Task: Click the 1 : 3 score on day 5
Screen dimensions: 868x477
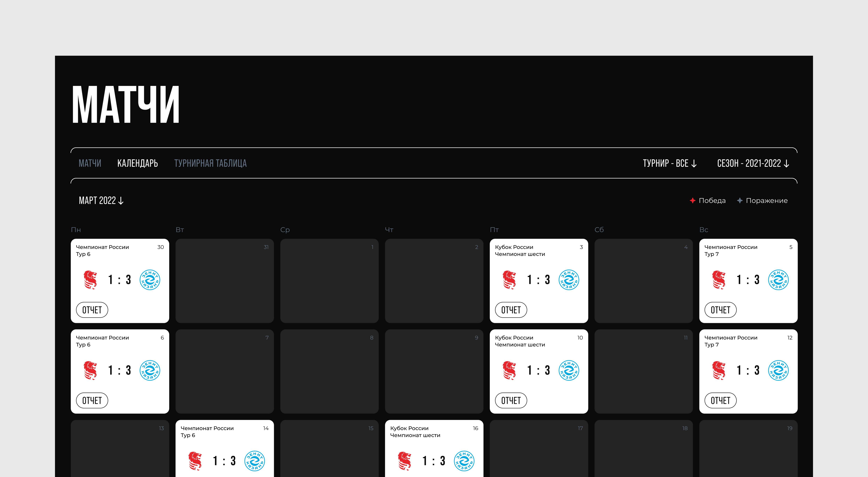Action: click(748, 280)
